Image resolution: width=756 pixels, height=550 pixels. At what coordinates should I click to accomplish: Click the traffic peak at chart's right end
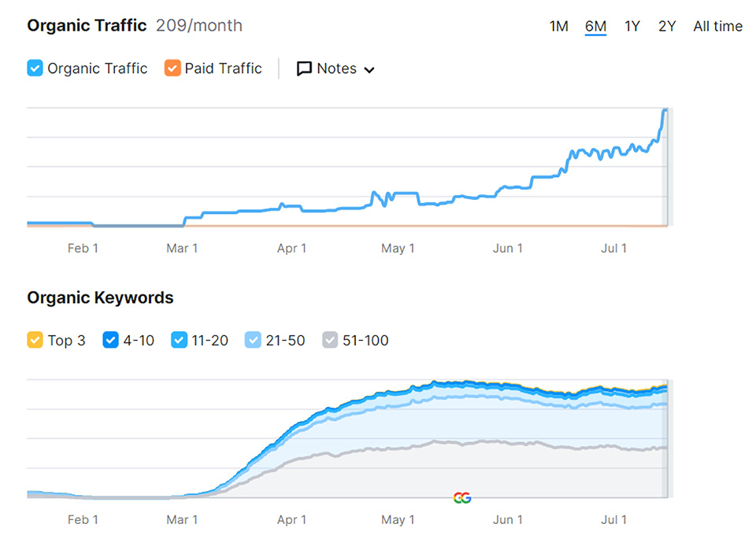point(665,111)
